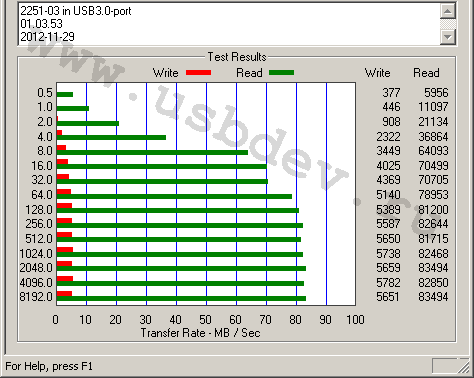This screenshot has height=378, width=474.
Task: Click the status bar help text
Action: tap(49, 366)
